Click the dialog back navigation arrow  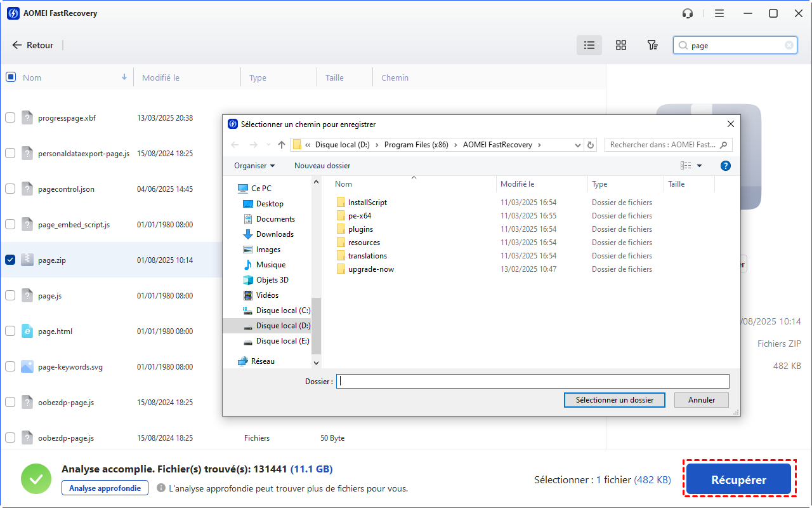pos(235,145)
